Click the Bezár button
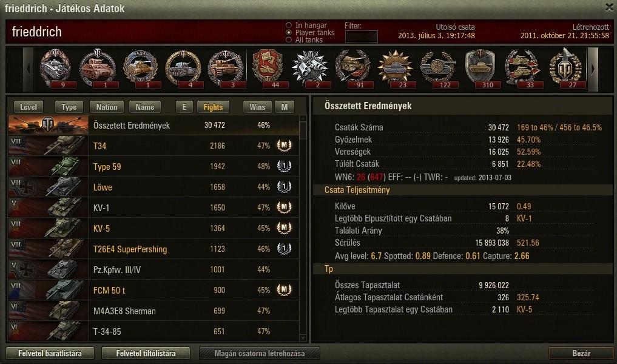Screen dimensions: 617x364 pyautogui.click(x=581, y=353)
